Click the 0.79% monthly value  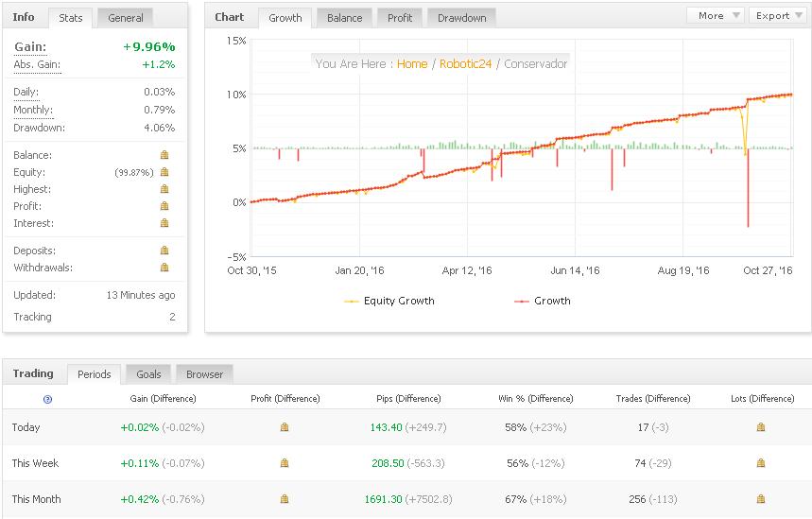[160, 110]
